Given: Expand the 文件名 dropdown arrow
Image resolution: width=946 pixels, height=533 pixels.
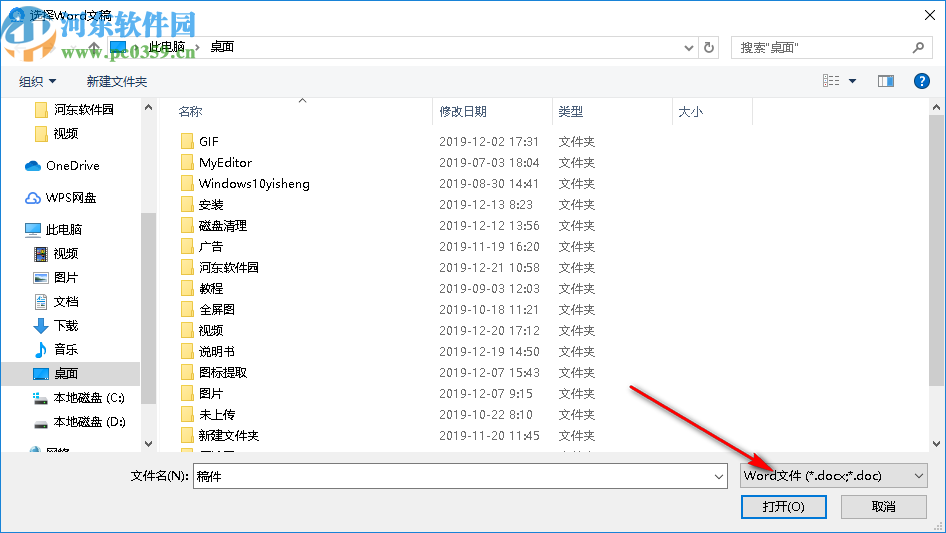Looking at the screenshot, I should click(719, 476).
